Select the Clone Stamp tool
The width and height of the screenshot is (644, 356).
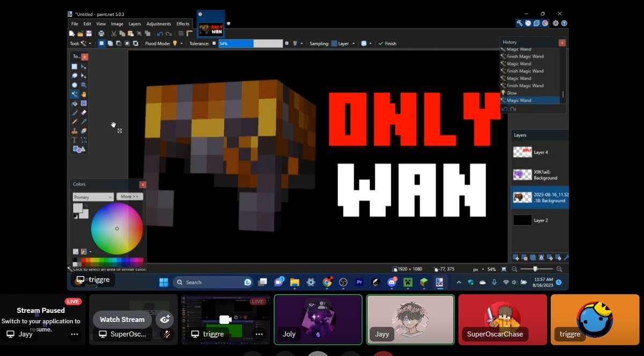click(x=75, y=131)
